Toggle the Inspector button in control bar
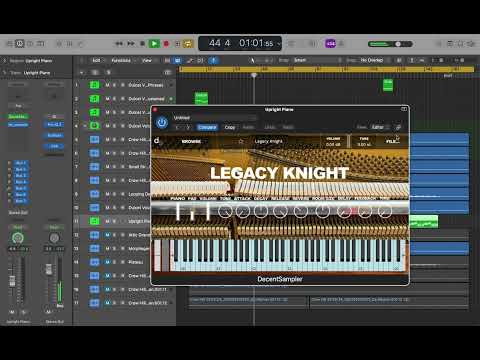The image size is (480, 360). coord(20,44)
